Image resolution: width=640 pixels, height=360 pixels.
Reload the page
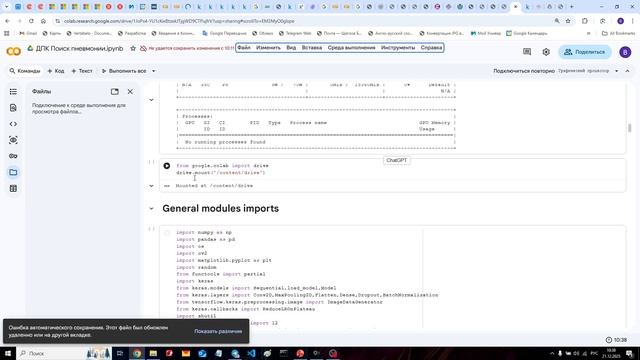31,21
